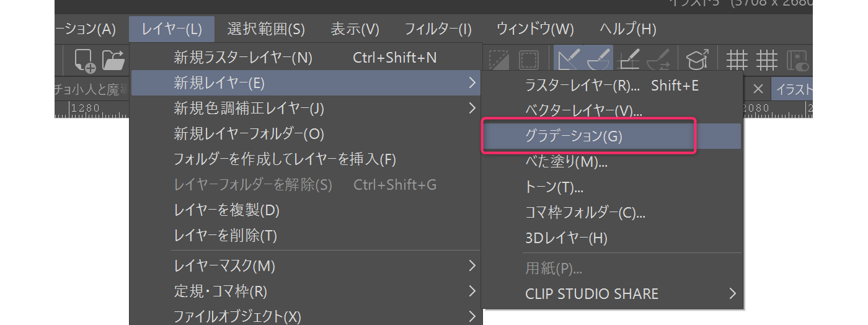This screenshot has width=868, height=325.
Task: Expand 新規色調補正レイヤー(J) submenu
Action: tap(248, 109)
